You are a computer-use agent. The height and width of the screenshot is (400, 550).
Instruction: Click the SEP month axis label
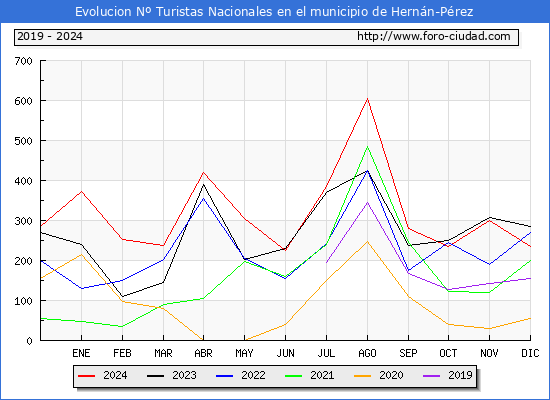(x=408, y=353)
